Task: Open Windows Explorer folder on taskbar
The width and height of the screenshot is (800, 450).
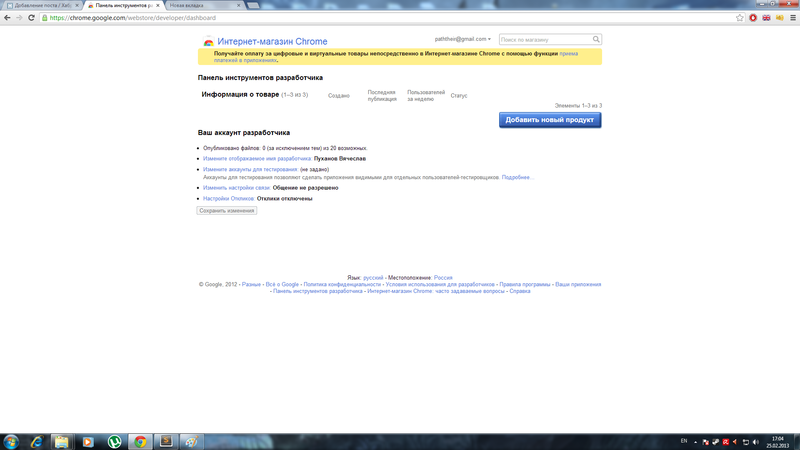Action: tap(62, 441)
